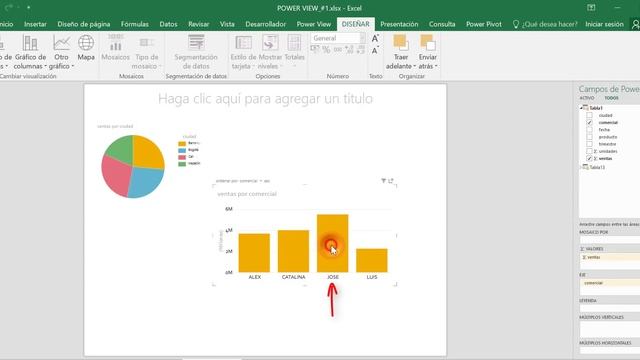The height and width of the screenshot is (360, 640).
Task: Click the comercial field in EJE area
Action: 610,283
